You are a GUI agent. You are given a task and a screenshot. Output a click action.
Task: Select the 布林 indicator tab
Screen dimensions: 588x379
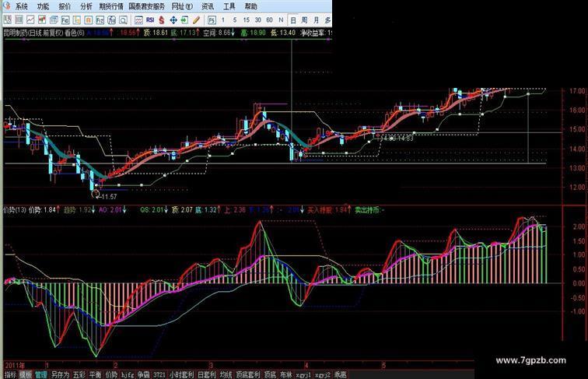coord(285,374)
